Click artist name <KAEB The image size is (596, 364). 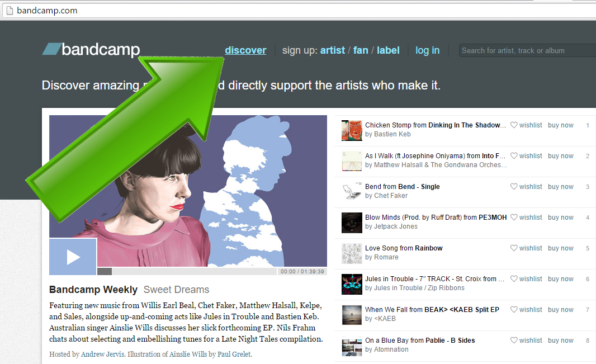385,319
